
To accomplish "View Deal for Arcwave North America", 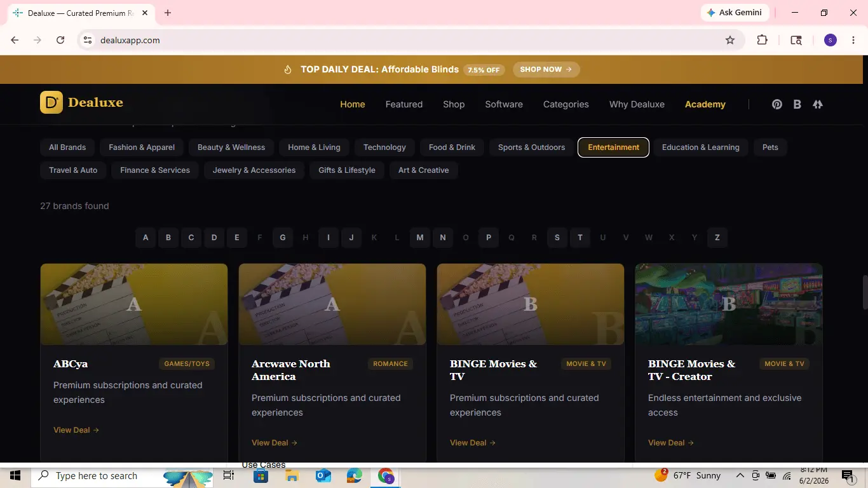I will (x=275, y=443).
